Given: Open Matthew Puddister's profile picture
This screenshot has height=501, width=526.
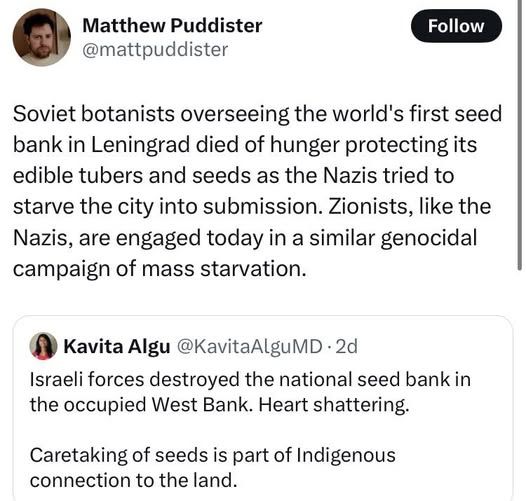Looking at the screenshot, I should [42, 37].
